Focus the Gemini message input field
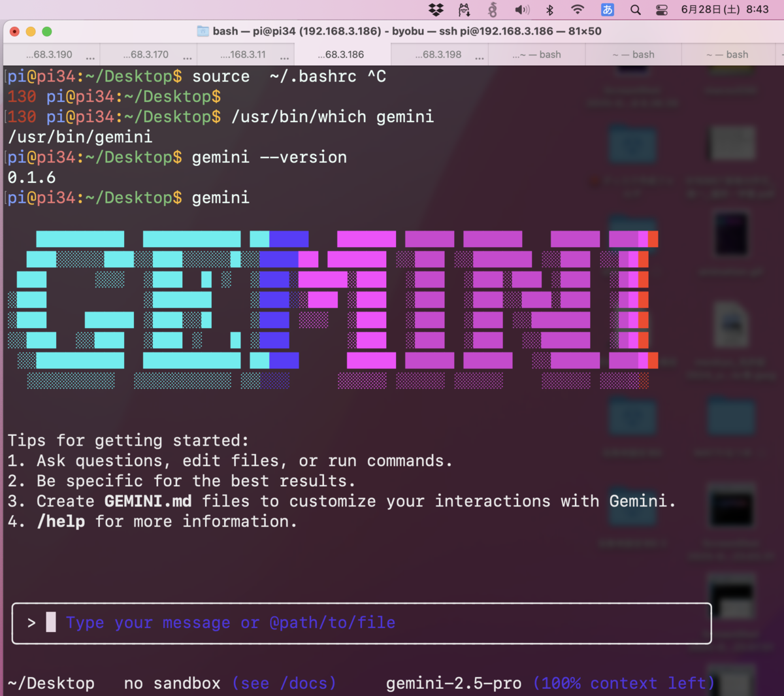Screen dimensions: 784x696 361,623
